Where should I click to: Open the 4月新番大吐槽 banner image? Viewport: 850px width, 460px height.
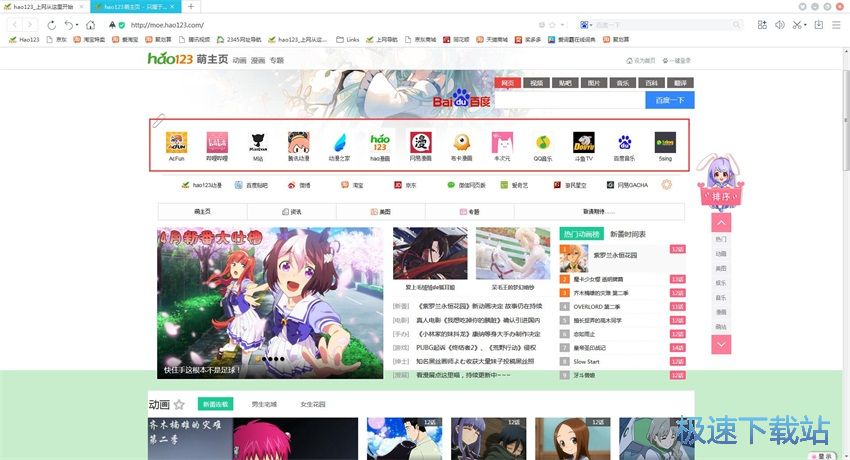[270, 303]
